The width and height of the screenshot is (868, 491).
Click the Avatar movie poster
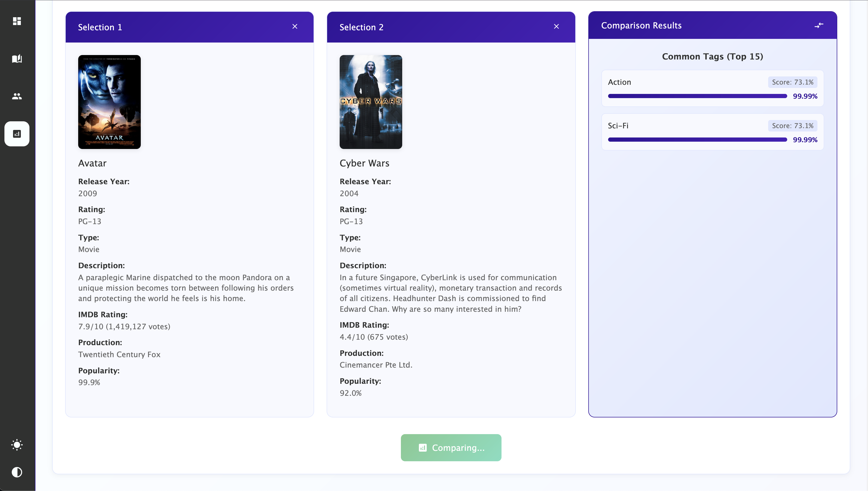[109, 102]
